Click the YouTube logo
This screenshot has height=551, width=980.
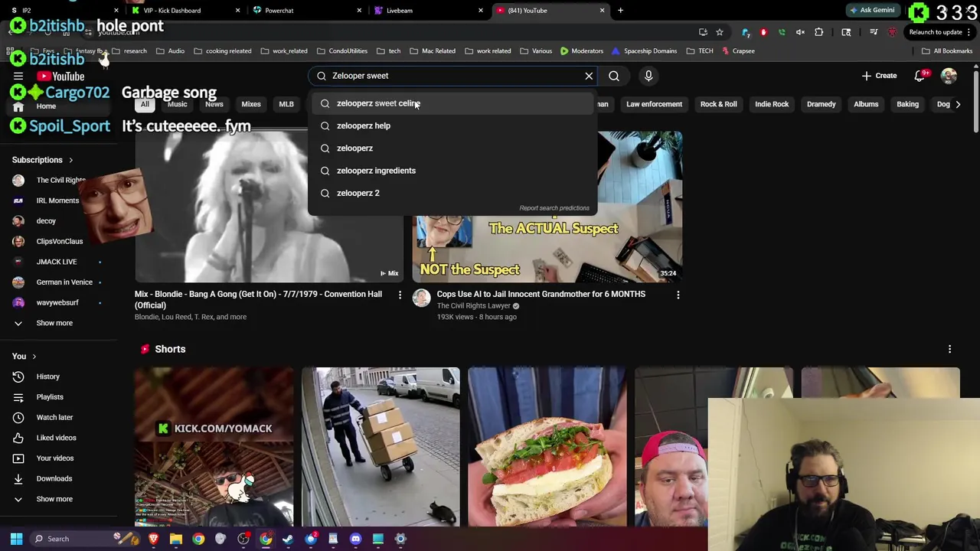(x=60, y=77)
